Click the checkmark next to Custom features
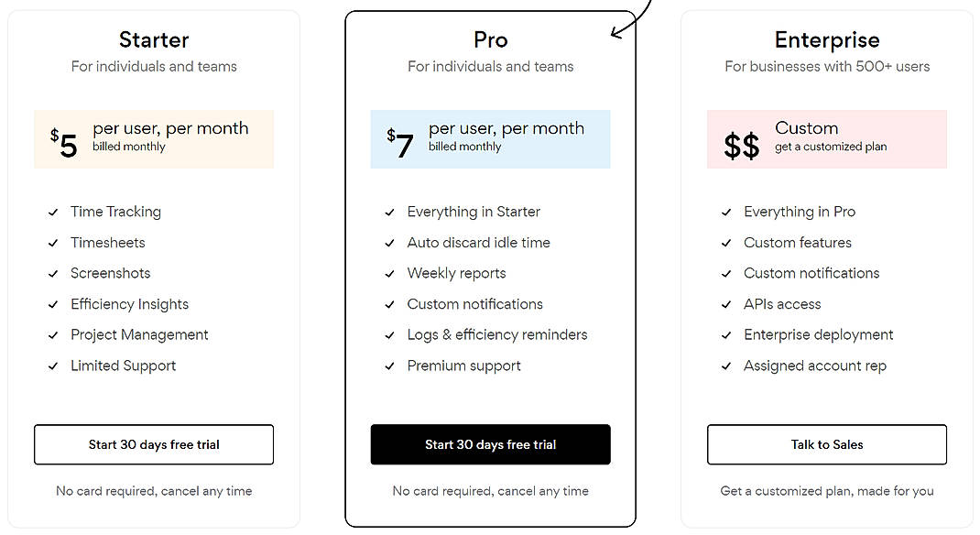980x535 pixels. point(725,243)
